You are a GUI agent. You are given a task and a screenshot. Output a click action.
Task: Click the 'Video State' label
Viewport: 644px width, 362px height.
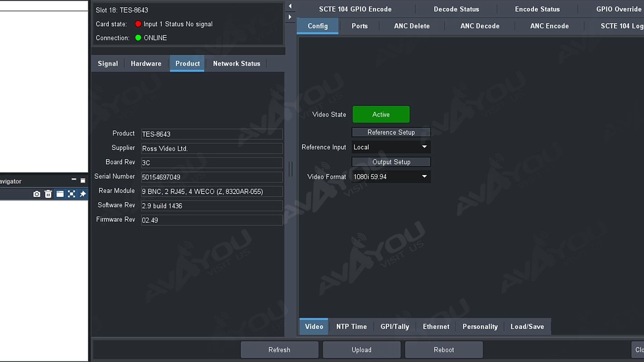point(329,114)
